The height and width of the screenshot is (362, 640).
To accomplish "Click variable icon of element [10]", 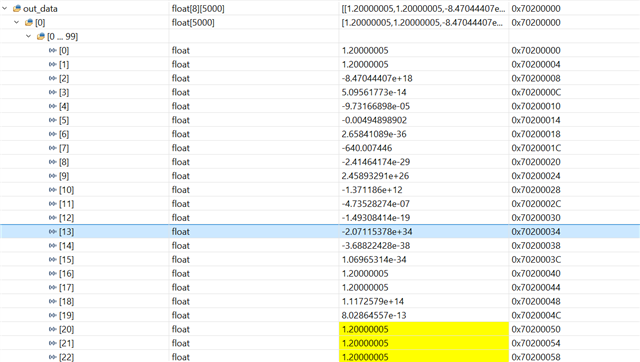I will coord(52,190).
